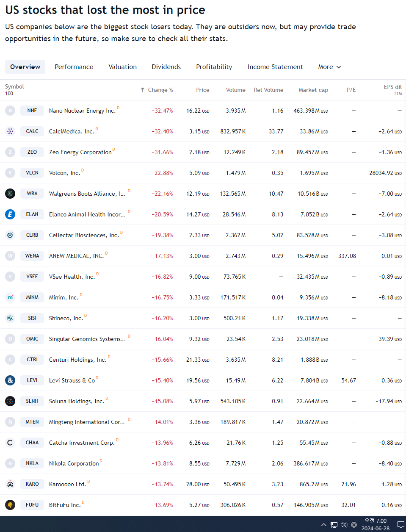
Task: Click the -32.47% change value for NNE
Action: tap(163, 111)
